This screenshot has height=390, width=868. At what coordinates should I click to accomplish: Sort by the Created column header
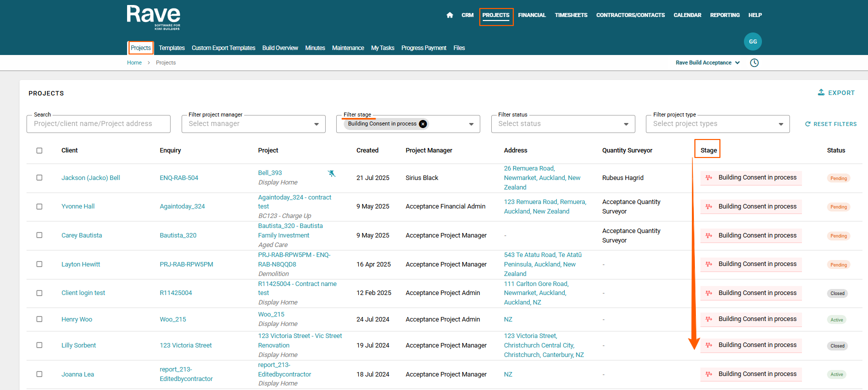(x=367, y=150)
